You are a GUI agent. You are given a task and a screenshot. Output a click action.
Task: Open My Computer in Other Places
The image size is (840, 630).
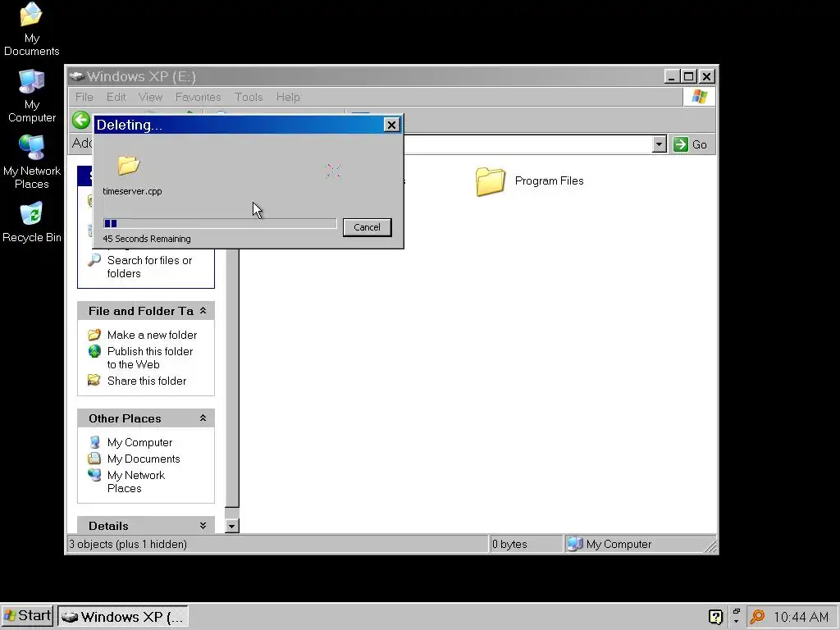139,442
